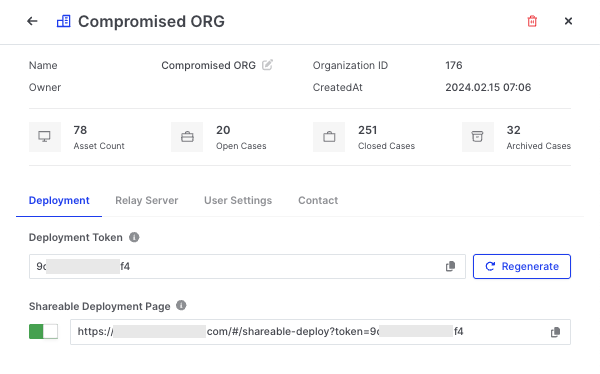Click the Deployment Token heading
Viewport: 600px width, 374px height.
tap(75, 238)
